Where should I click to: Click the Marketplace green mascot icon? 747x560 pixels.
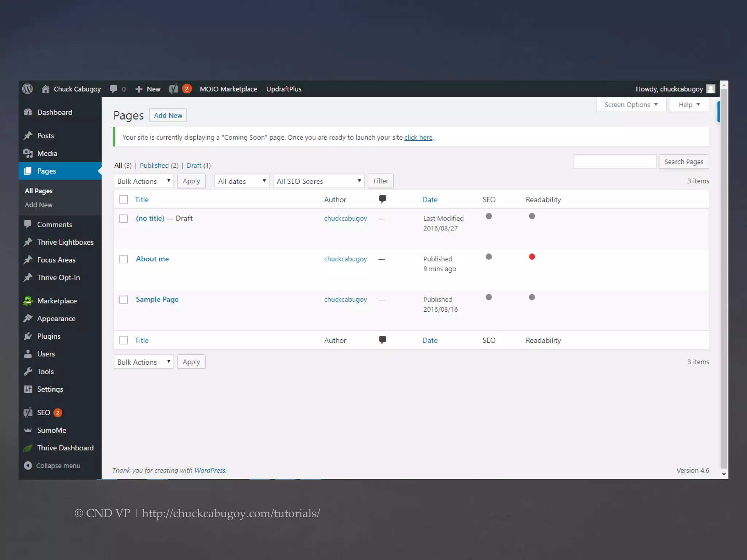(28, 301)
